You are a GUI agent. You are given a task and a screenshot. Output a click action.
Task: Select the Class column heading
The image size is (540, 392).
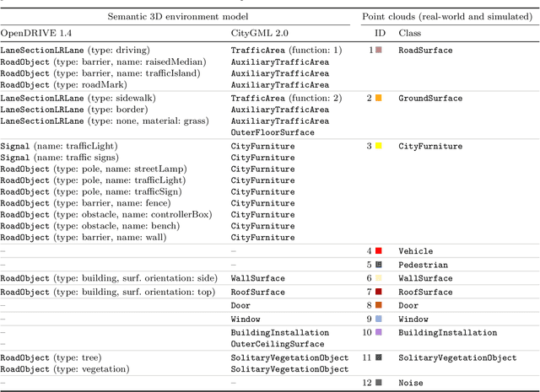coord(410,33)
